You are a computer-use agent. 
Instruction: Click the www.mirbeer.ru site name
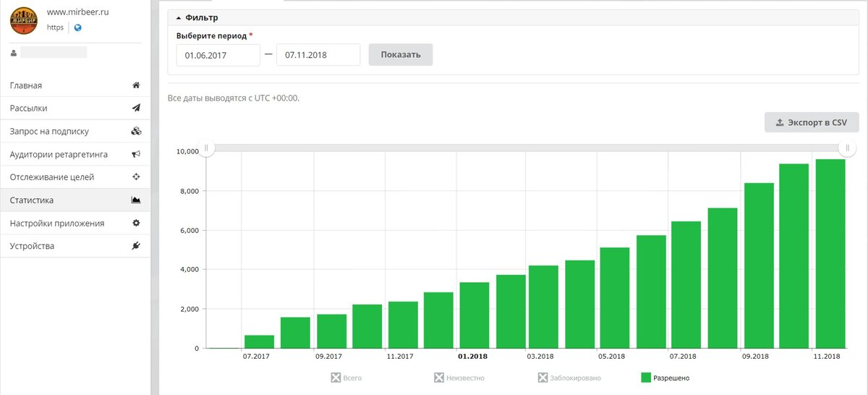click(77, 12)
